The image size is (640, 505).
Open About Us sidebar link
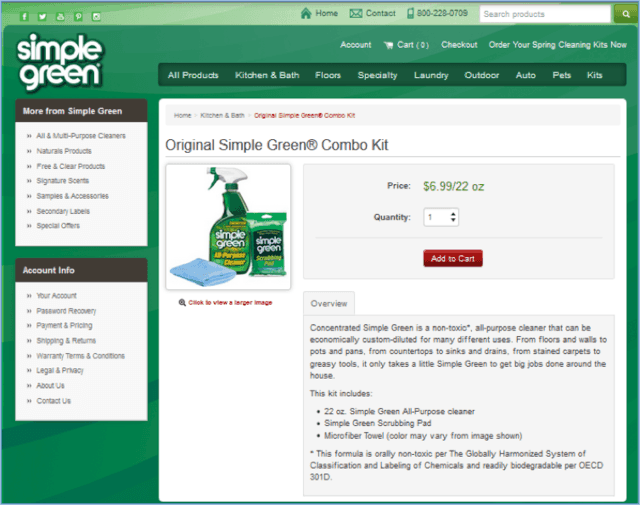[x=50, y=386]
